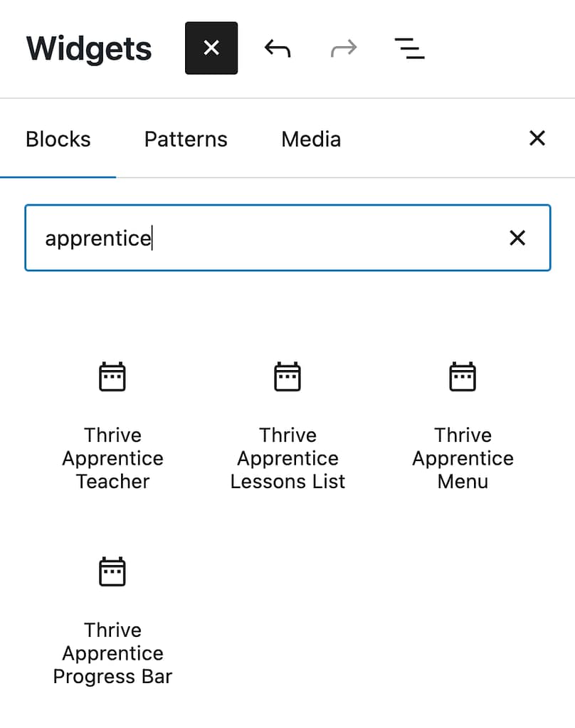Click the Undo arrow
575x728 pixels.
click(x=278, y=48)
